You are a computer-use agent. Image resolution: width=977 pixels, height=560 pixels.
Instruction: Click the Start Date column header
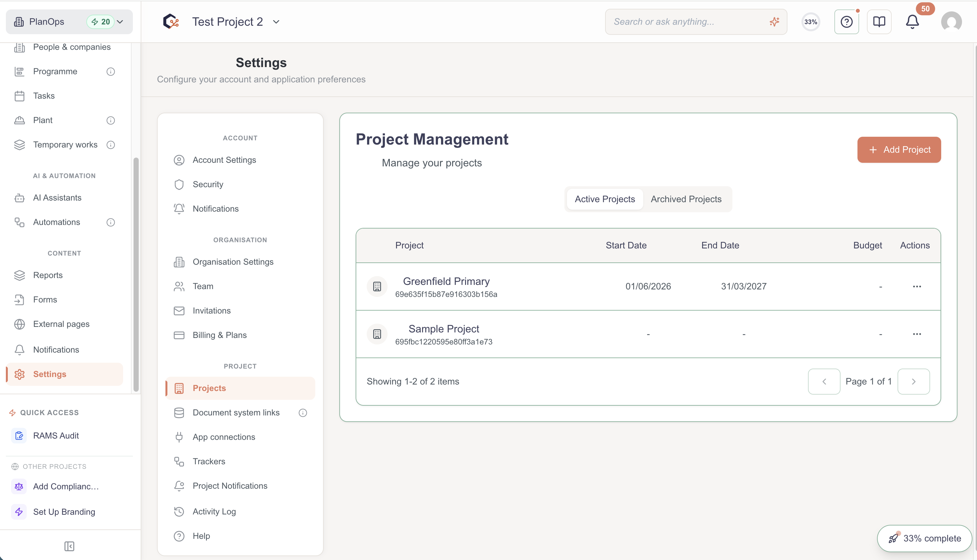[x=626, y=245]
